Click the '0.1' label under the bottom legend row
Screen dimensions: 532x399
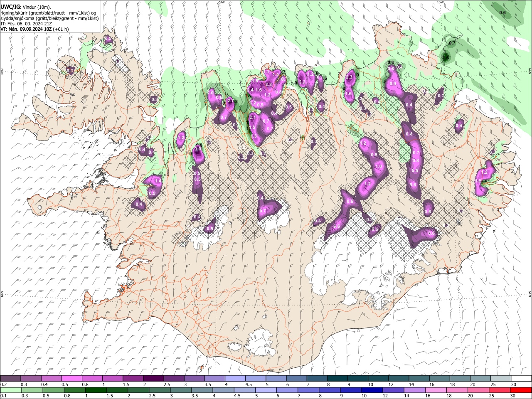[3, 396]
